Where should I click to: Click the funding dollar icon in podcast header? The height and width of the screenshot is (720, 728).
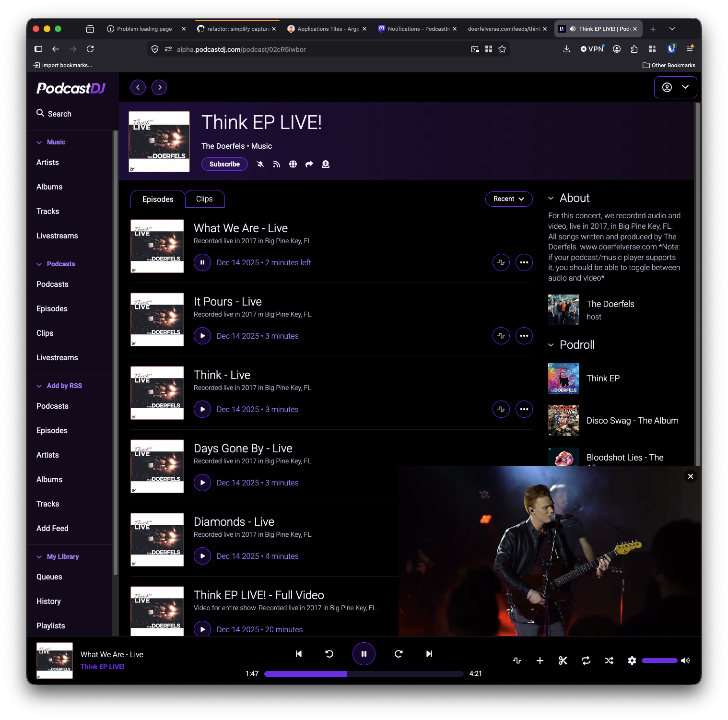326,164
